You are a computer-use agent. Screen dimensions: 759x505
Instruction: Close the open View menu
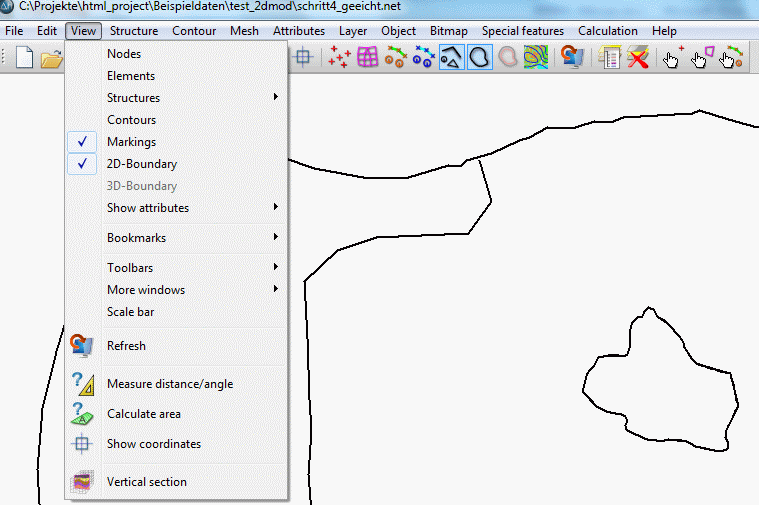click(83, 31)
